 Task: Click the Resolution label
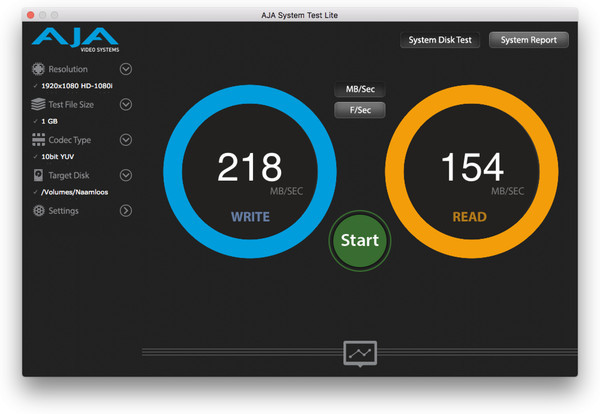coord(68,69)
